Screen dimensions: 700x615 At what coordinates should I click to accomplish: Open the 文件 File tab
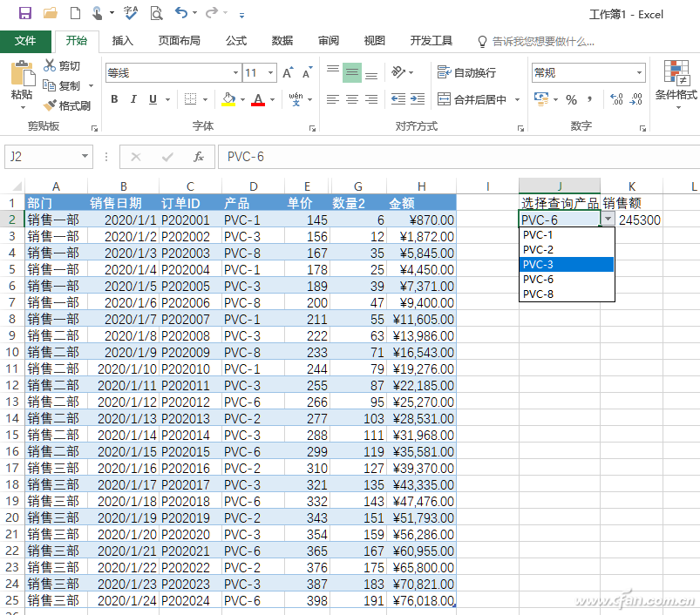click(x=25, y=41)
